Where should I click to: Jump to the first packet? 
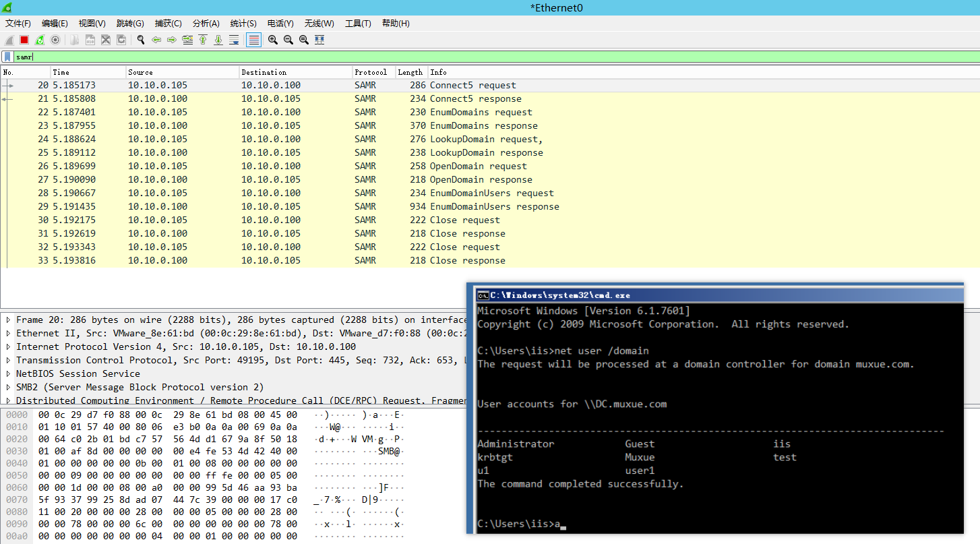tap(203, 40)
